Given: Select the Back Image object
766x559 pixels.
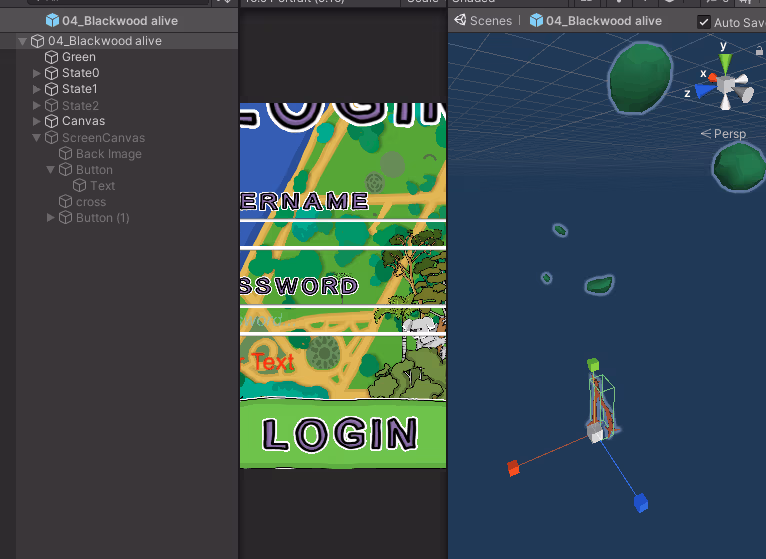Looking at the screenshot, I should click(x=108, y=154).
